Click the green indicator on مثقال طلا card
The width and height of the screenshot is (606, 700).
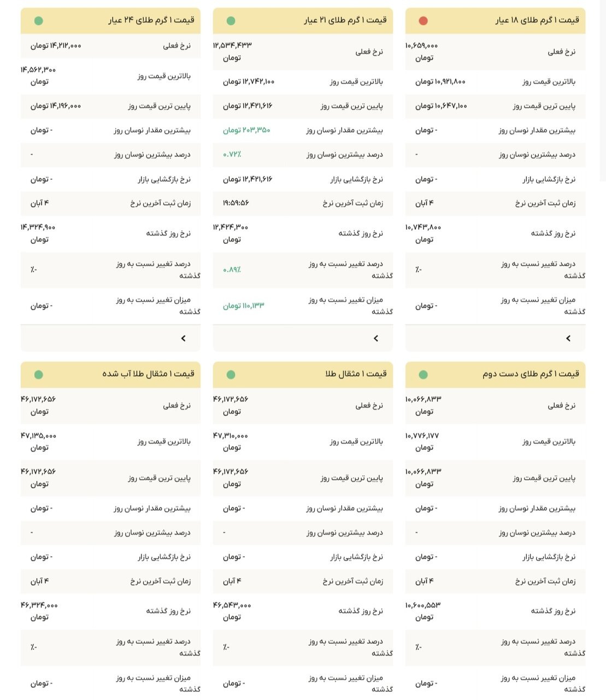click(x=231, y=375)
